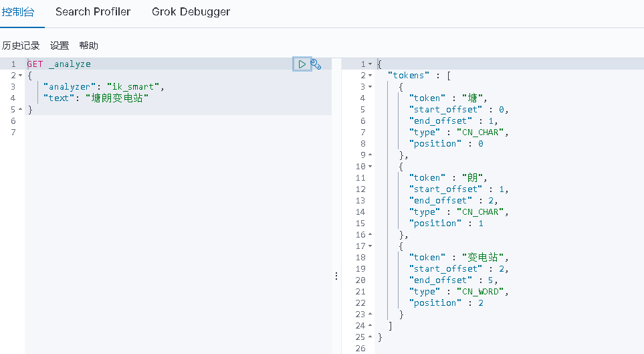Image resolution: width=644 pixels, height=354 pixels.
Task: Click the "start_offset" : 2 line
Action: tap(459, 269)
